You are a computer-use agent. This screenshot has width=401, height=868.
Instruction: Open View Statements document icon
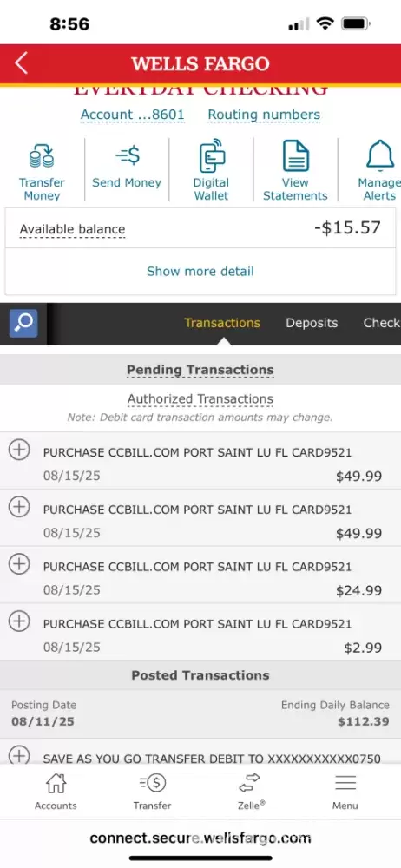coord(296,155)
